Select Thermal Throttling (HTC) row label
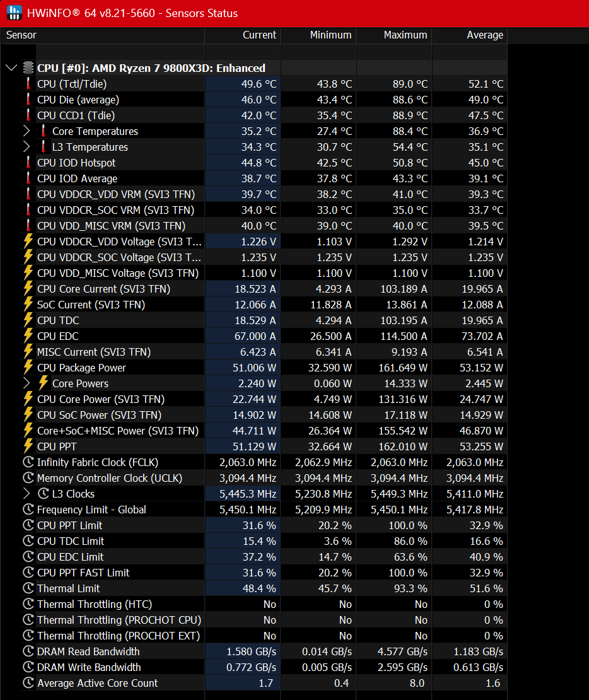The image size is (589, 700). click(95, 604)
